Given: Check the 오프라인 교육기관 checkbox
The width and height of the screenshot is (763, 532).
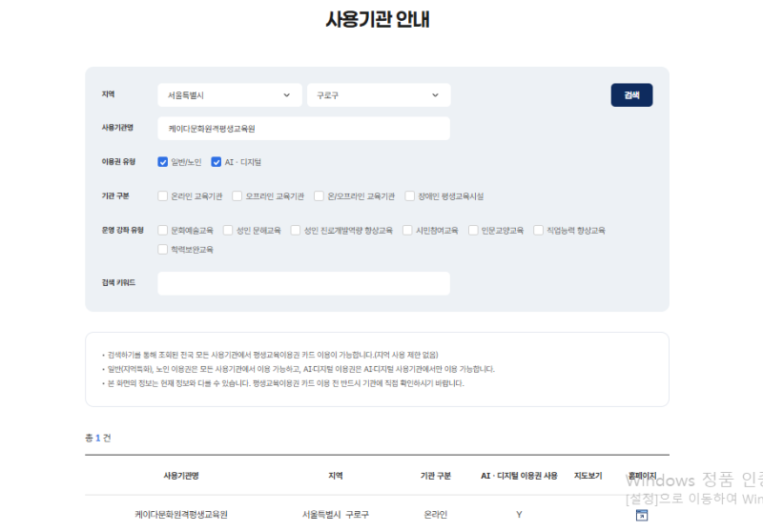Looking at the screenshot, I should [x=237, y=196].
